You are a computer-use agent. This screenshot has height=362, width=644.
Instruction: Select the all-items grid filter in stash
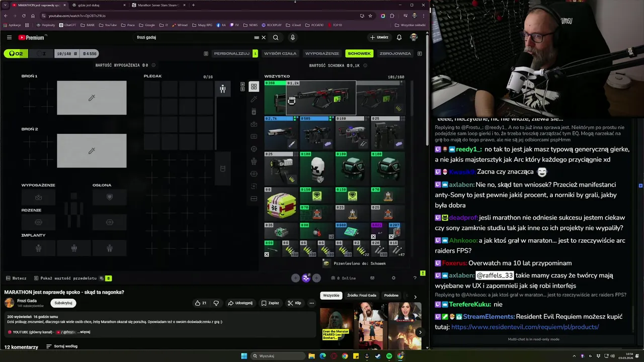click(x=254, y=86)
